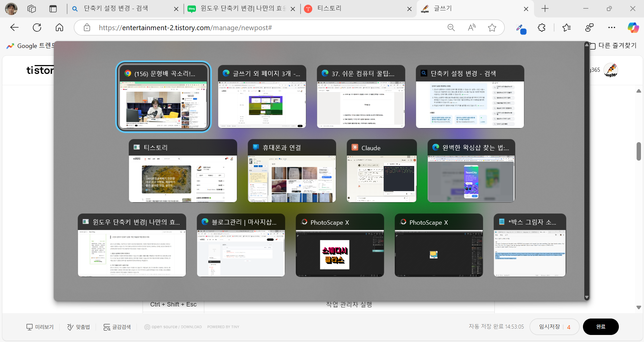Open the Favorites list icon
The image size is (644, 342).
coord(567,27)
